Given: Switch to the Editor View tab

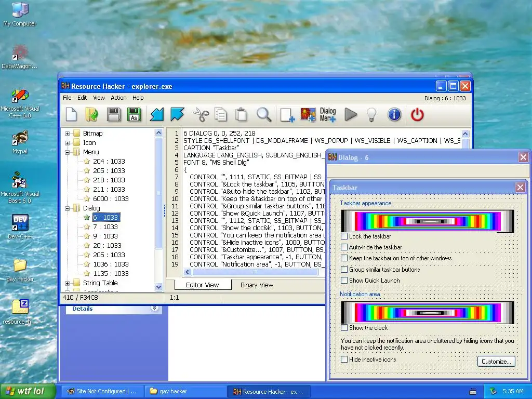Looking at the screenshot, I should [x=203, y=285].
